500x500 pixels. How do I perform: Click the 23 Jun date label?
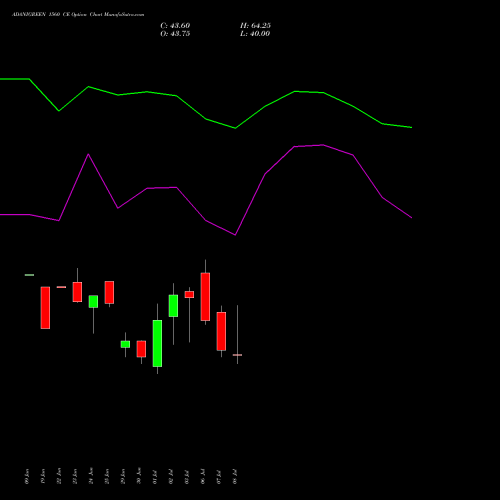coord(75,476)
